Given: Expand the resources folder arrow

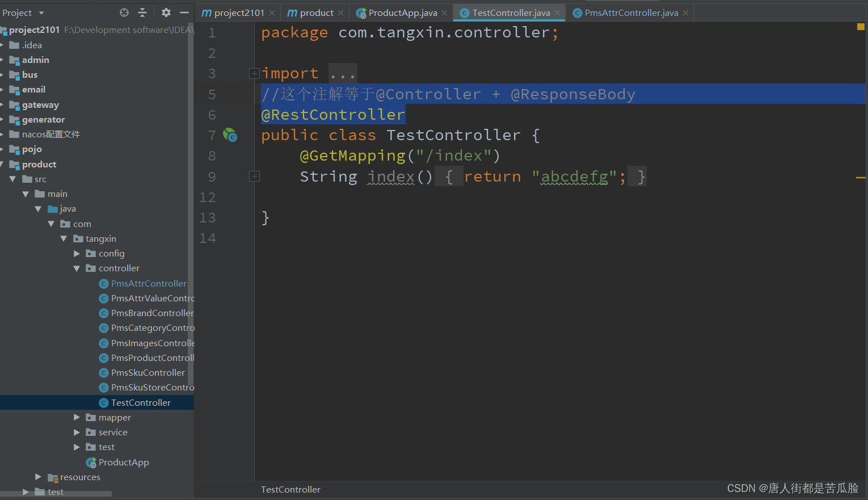Looking at the screenshot, I should [x=38, y=477].
